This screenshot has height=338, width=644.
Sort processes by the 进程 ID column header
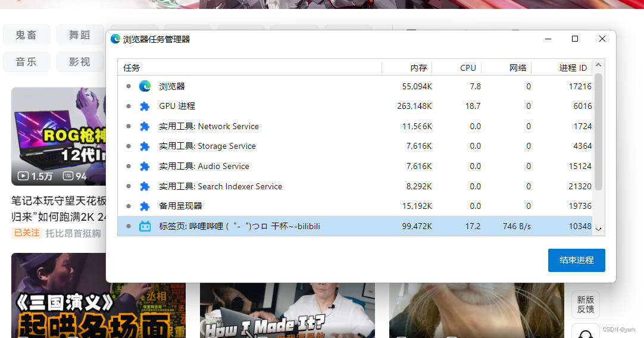pos(562,68)
